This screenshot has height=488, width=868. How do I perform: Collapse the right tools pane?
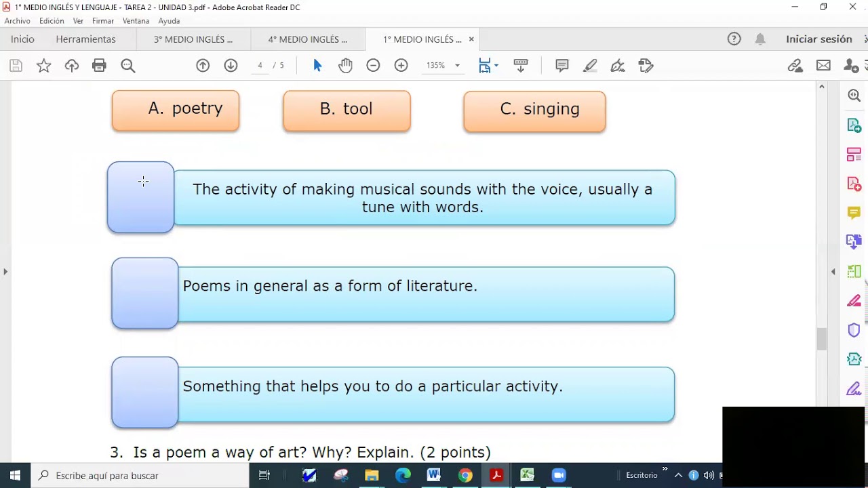833,272
